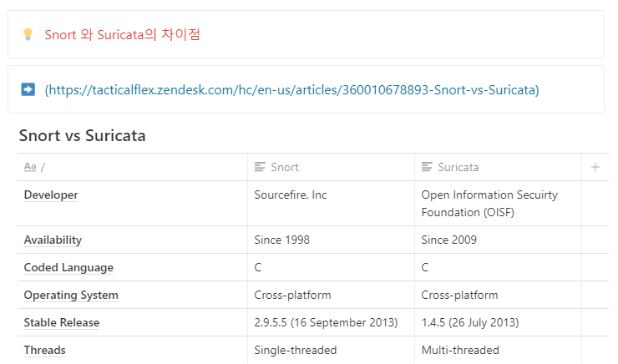Screen dimensions: 618x364
Task: Select the '2.9.5.5 (16 September 2013)' cell
Action: click(x=331, y=322)
